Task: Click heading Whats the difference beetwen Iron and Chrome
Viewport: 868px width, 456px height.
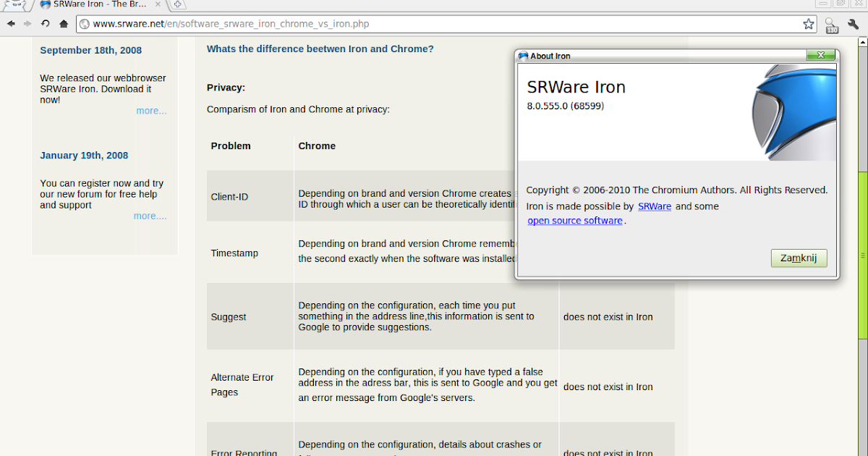Action: point(320,49)
